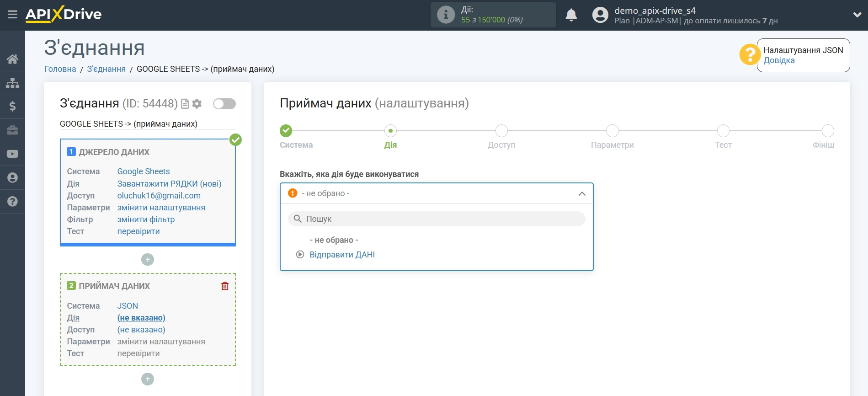Click the ПРИЙМАЧ ДАНИХ block header

[x=114, y=286]
